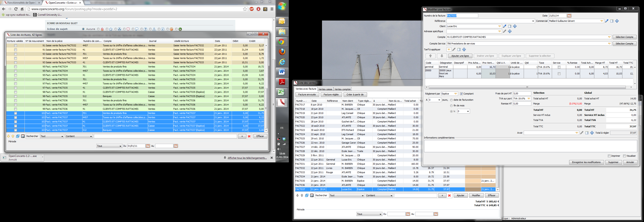
Task: Remove search filter red X in Liste des ventes
Action: 449,196
